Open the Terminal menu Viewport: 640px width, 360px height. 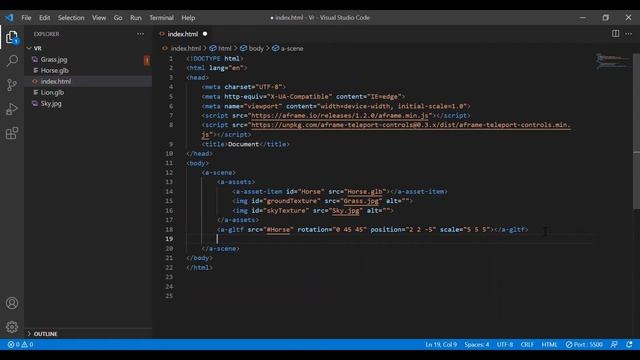click(x=161, y=18)
